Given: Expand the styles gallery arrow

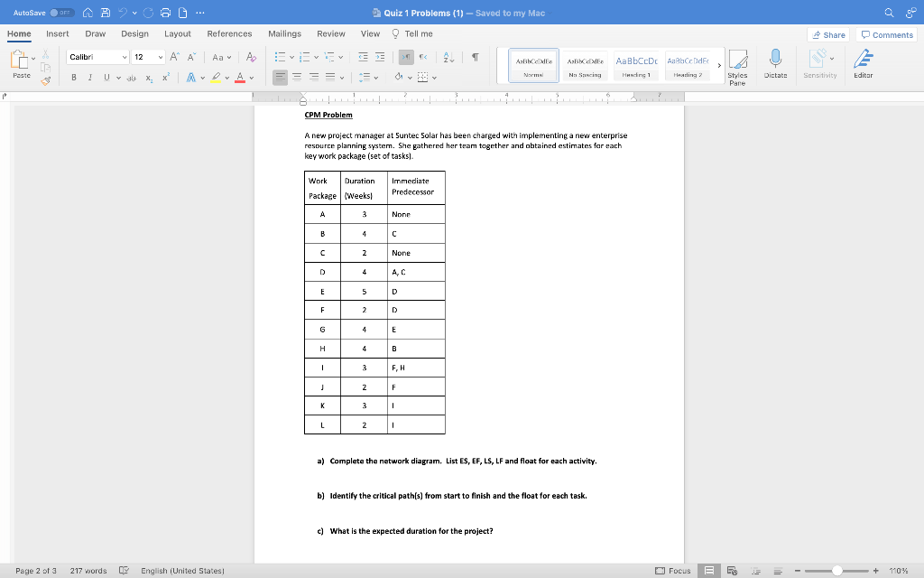Looking at the screenshot, I should coord(719,65).
